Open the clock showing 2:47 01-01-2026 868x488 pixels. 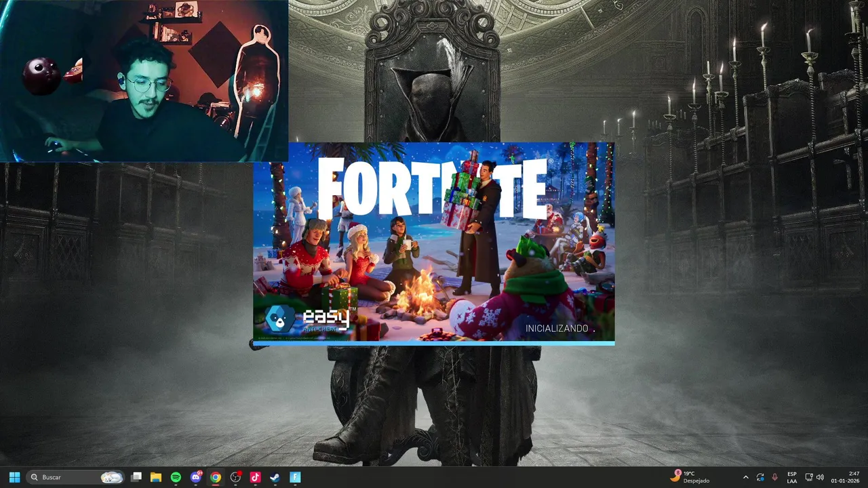tap(846, 477)
